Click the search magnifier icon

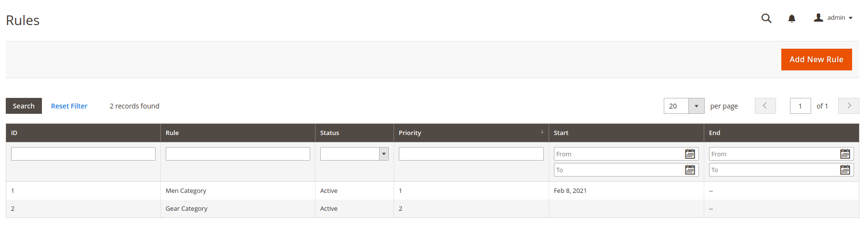tap(766, 18)
